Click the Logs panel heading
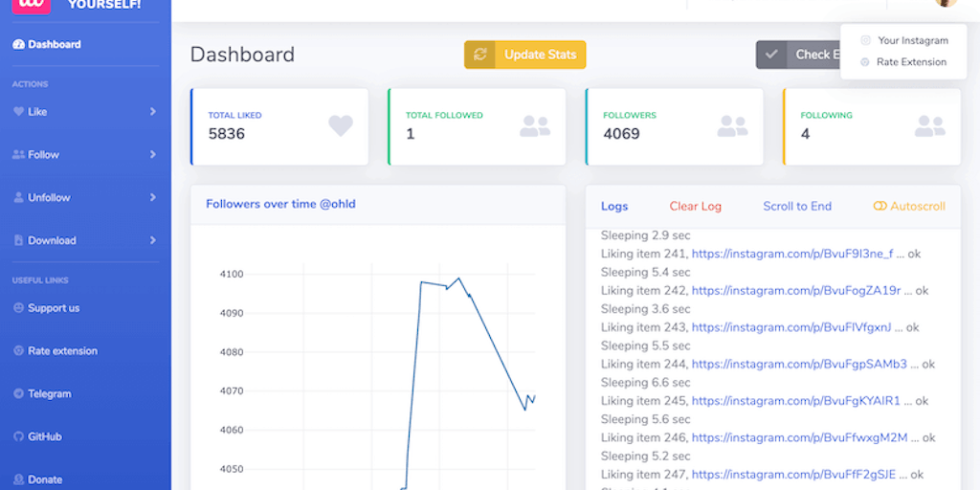The image size is (980, 490). click(614, 207)
